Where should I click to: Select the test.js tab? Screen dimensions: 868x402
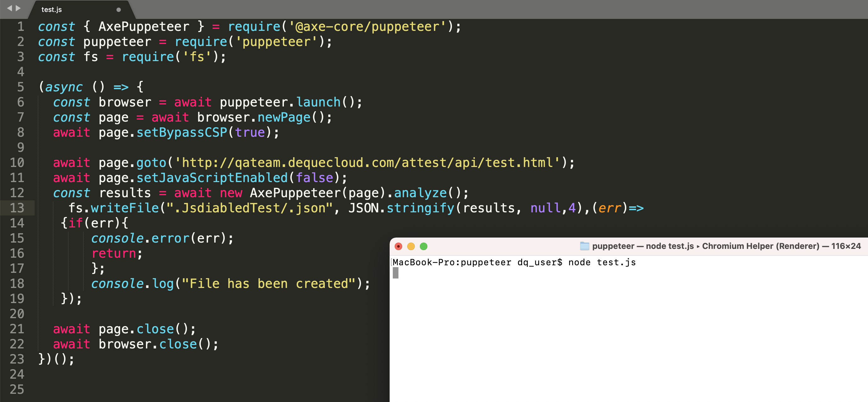point(52,9)
